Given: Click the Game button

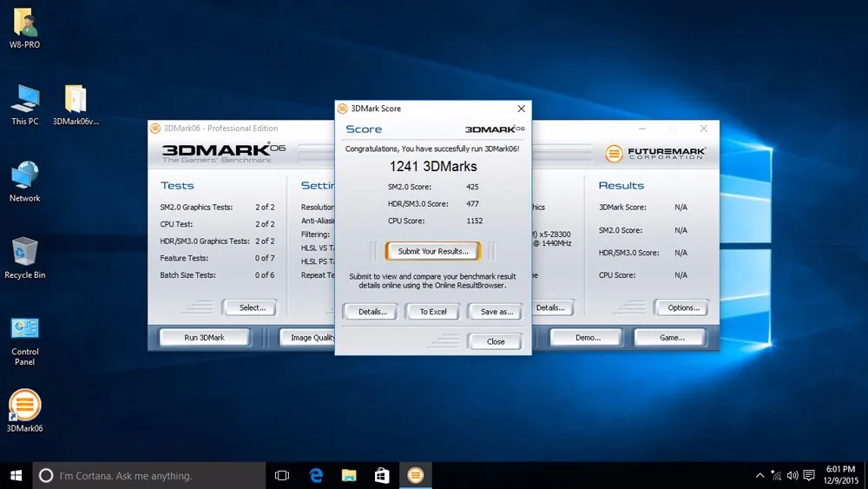Looking at the screenshot, I should click(672, 337).
